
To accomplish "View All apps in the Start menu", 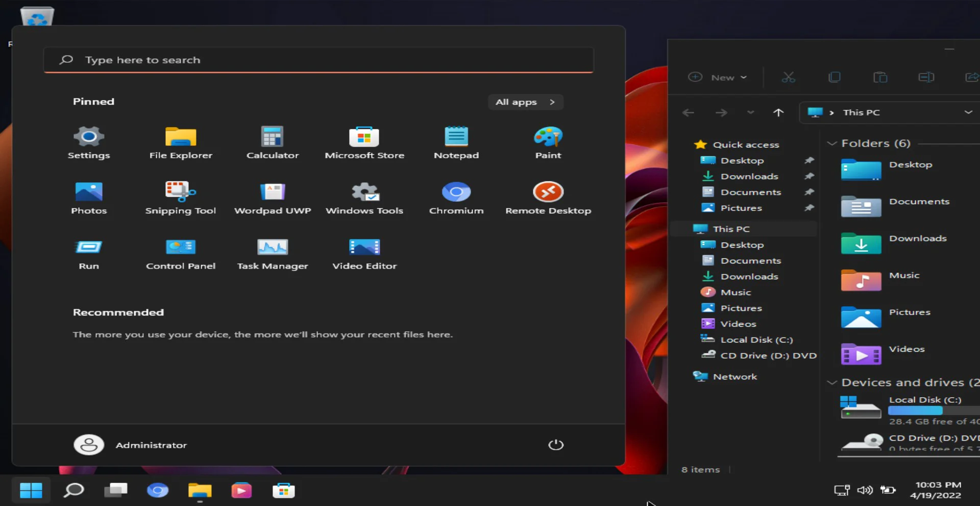I will 525,102.
